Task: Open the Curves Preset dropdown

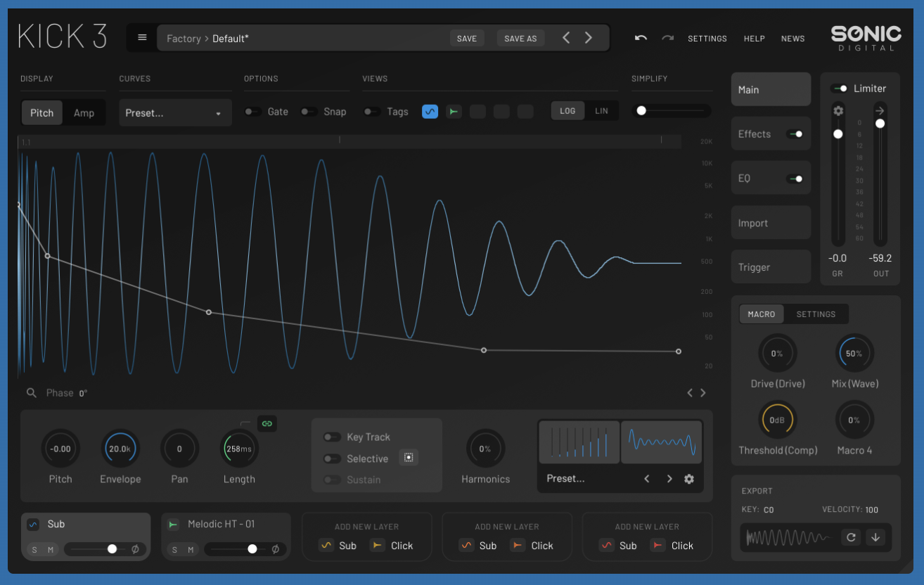Action: point(175,113)
